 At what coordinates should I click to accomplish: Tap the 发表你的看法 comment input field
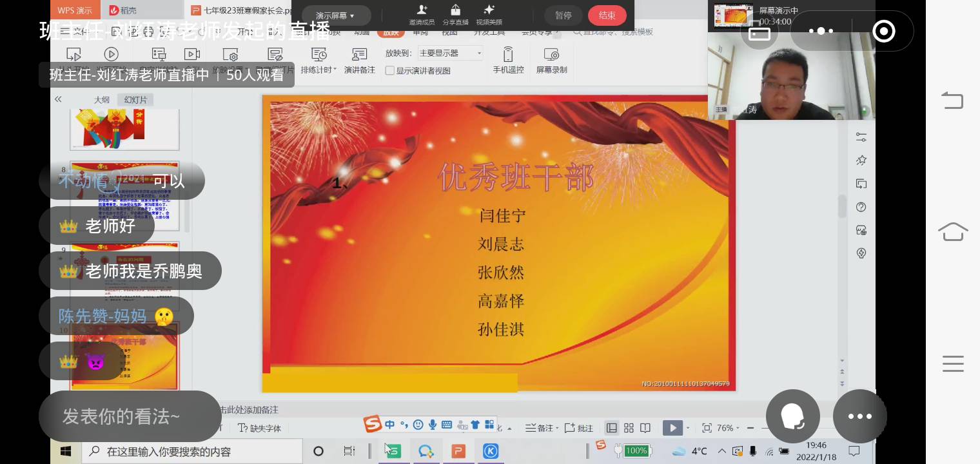[130, 416]
